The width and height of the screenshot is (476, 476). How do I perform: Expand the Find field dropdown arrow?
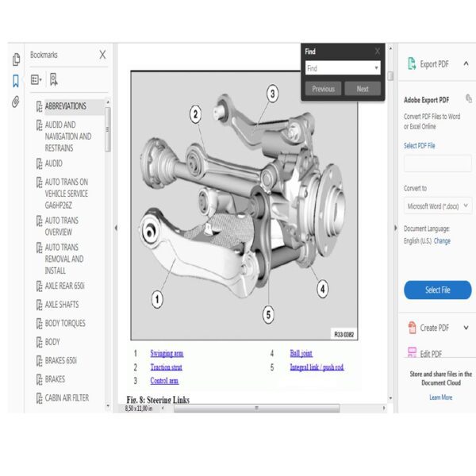click(x=376, y=68)
